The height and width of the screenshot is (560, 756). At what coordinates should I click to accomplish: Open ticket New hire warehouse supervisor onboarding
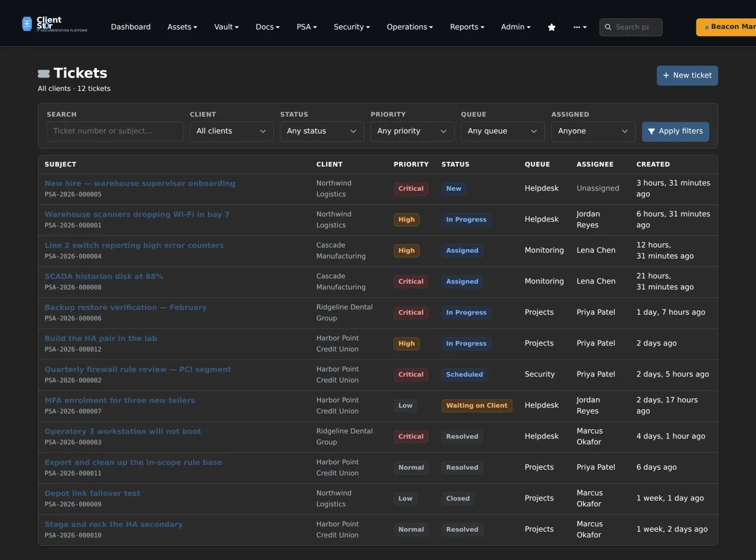pyautogui.click(x=140, y=183)
